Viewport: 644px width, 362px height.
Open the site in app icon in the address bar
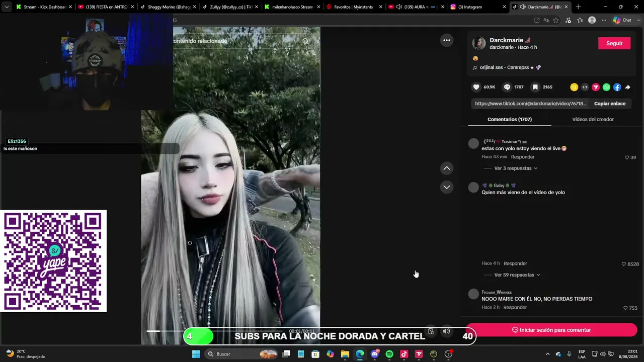point(537,20)
